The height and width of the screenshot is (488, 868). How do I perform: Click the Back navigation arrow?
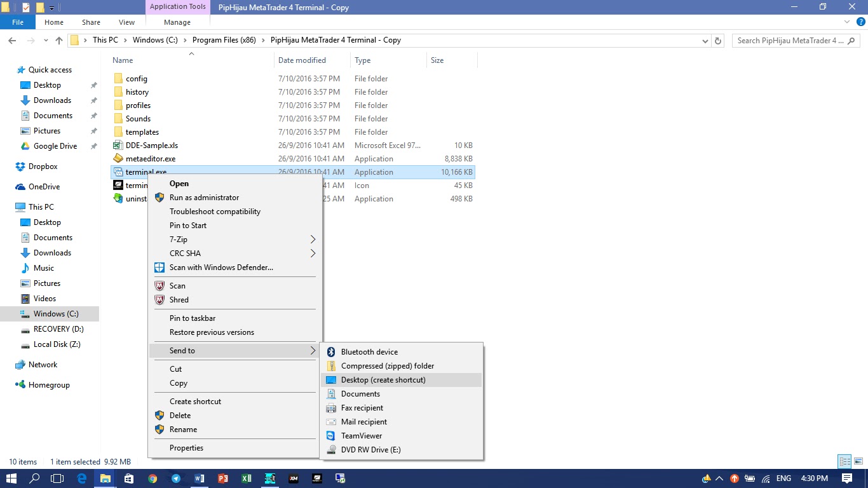[12, 40]
